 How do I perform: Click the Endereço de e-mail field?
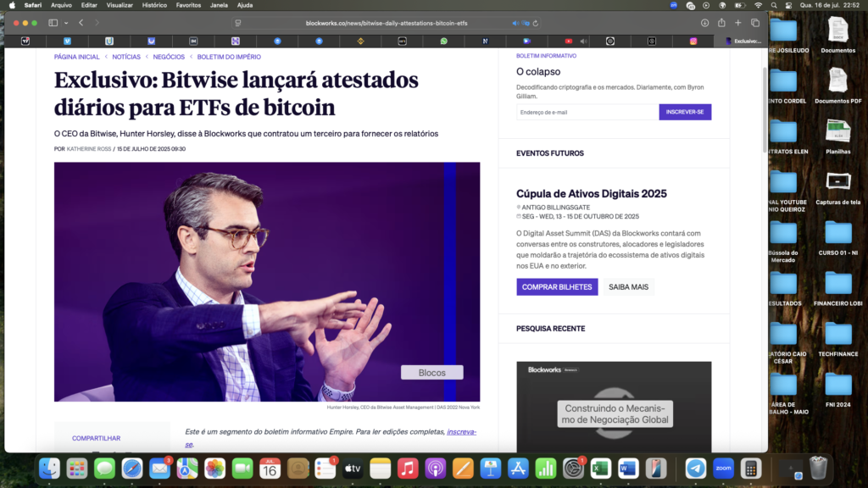pos(587,113)
